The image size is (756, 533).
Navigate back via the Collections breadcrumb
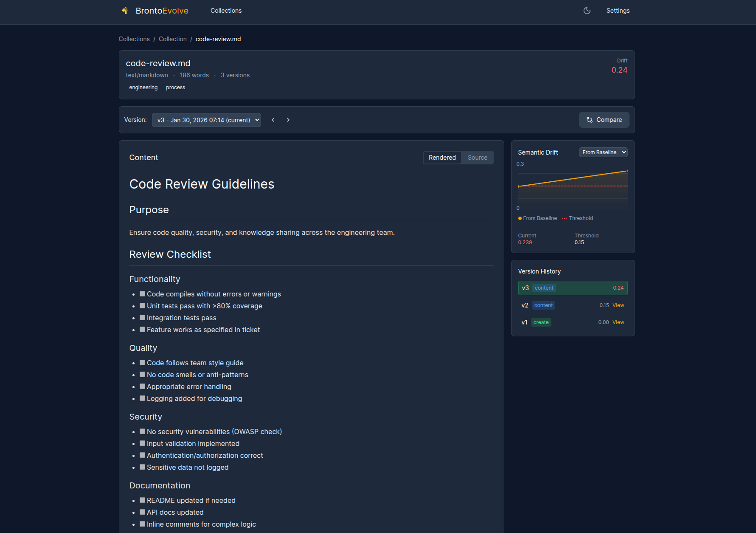[x=134, y=39]
